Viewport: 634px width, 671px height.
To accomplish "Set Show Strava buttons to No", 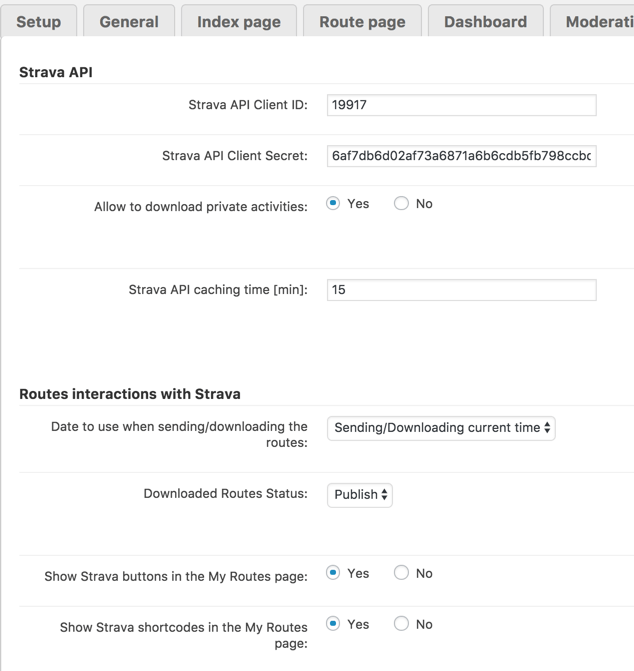I will 401,573.
